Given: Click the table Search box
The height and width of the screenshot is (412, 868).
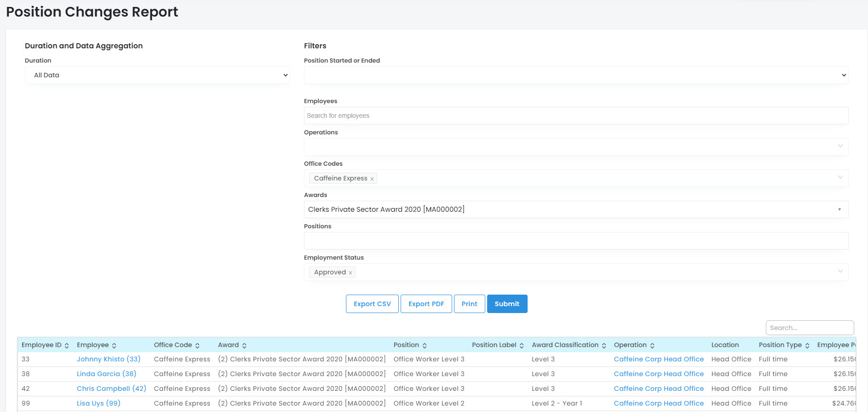Looking at the screenshot, I should pos(809,328).
